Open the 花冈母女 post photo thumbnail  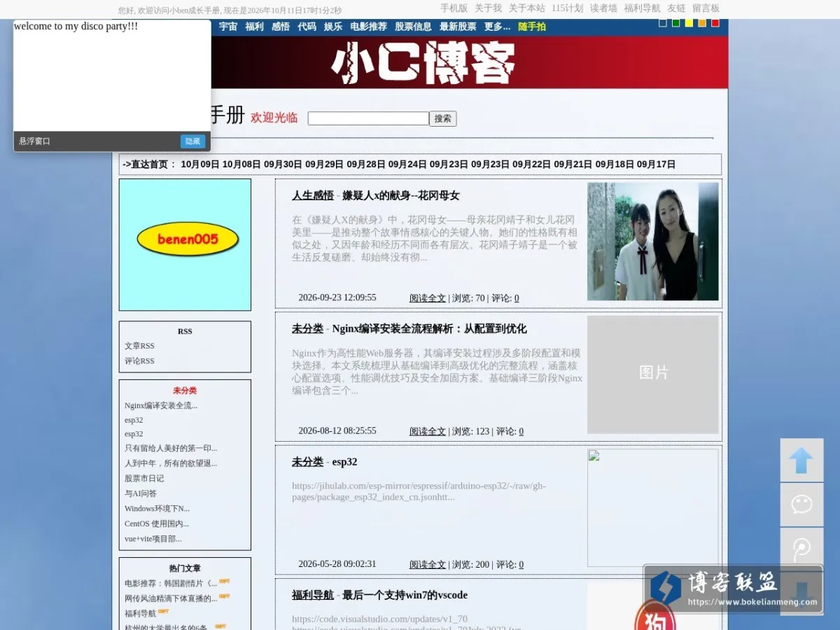[x=653, y=241]
